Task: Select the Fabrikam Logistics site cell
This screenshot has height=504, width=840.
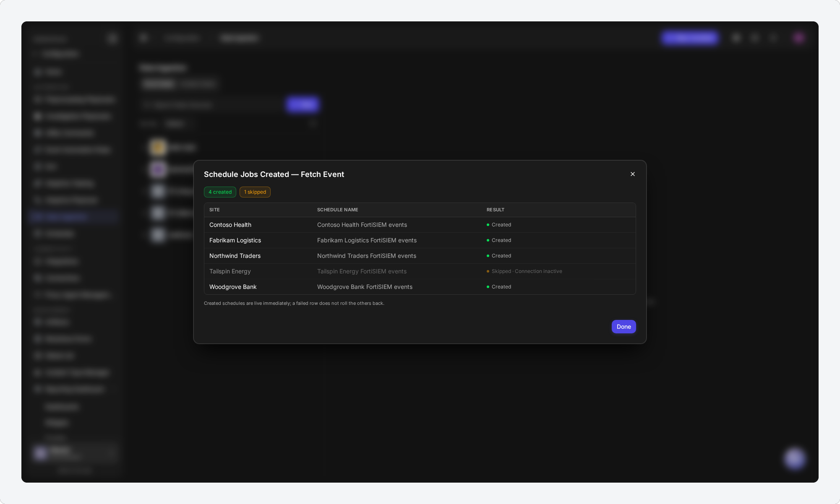Action: pyautogui.click(x=235, y=240)
